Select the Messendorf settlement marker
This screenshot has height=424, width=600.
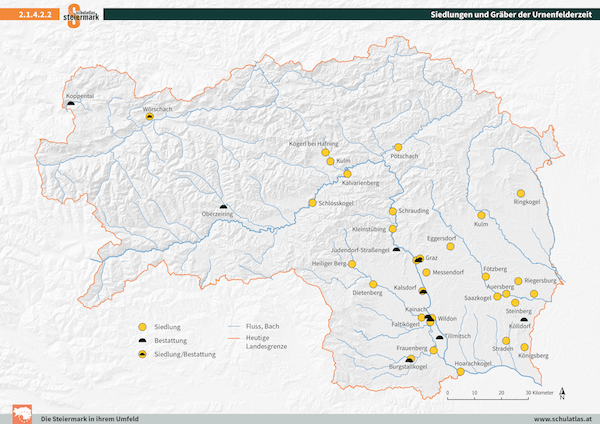tap(426, 272)
